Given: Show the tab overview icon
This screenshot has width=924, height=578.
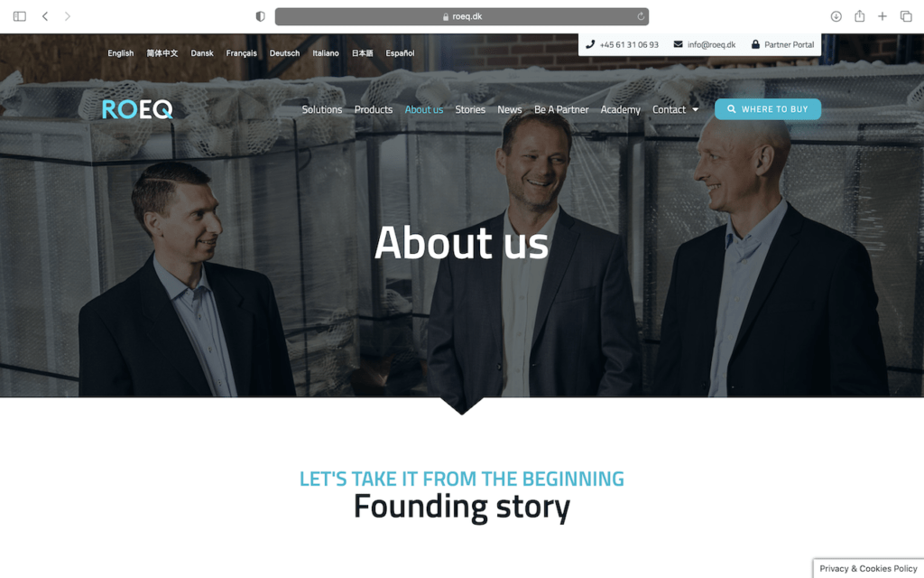Looking at the screenshot, I should coord(906,16).
